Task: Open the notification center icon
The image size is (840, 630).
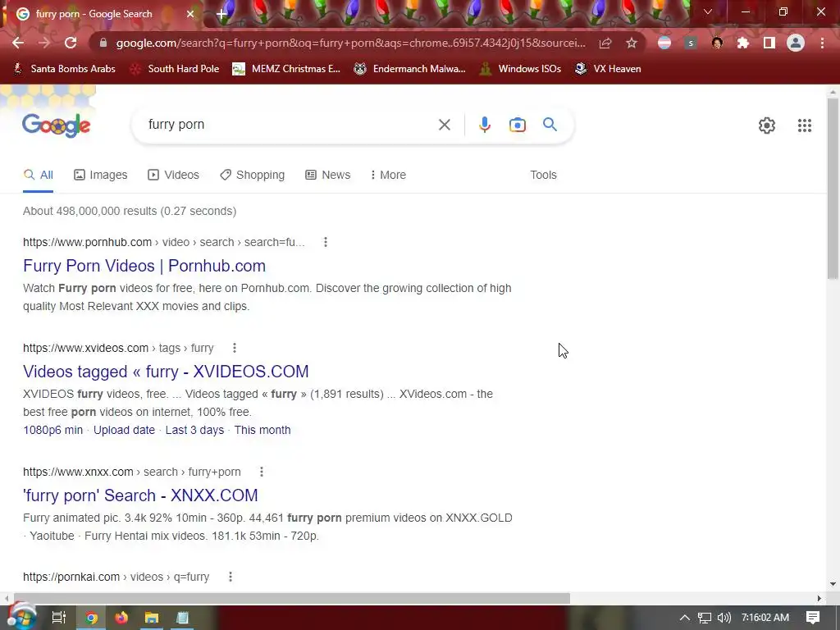Action: point(813,618)
